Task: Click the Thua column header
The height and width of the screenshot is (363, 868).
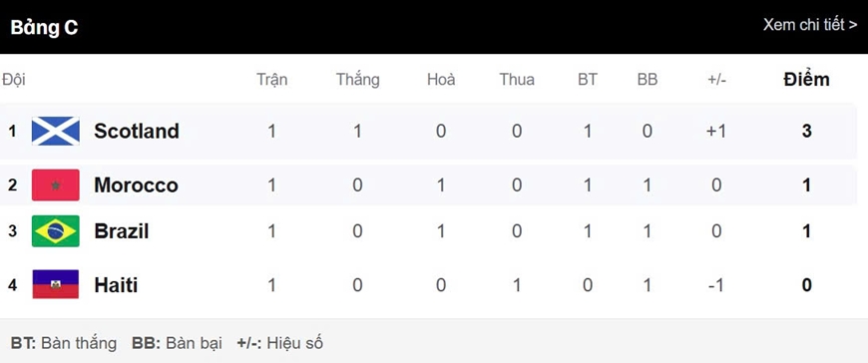Action: tap(517, 80)
